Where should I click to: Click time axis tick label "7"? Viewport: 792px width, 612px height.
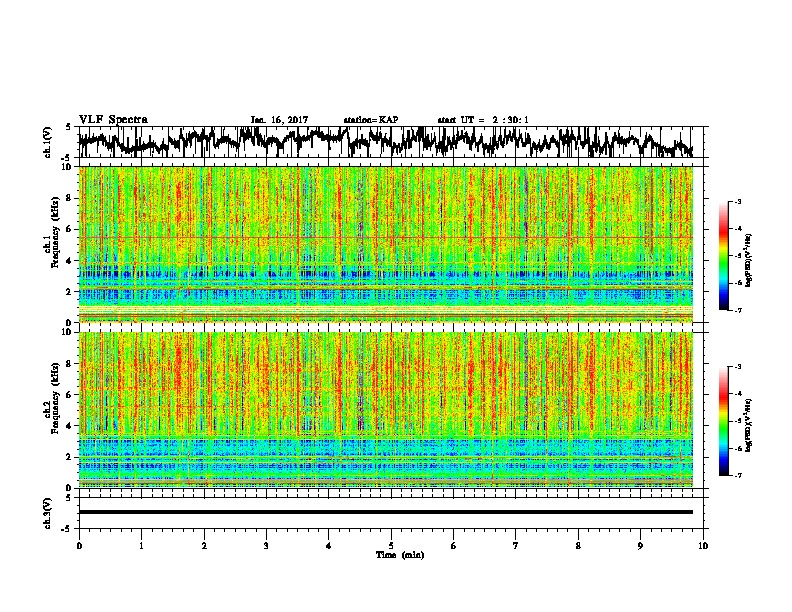click(x=516, y=546)
